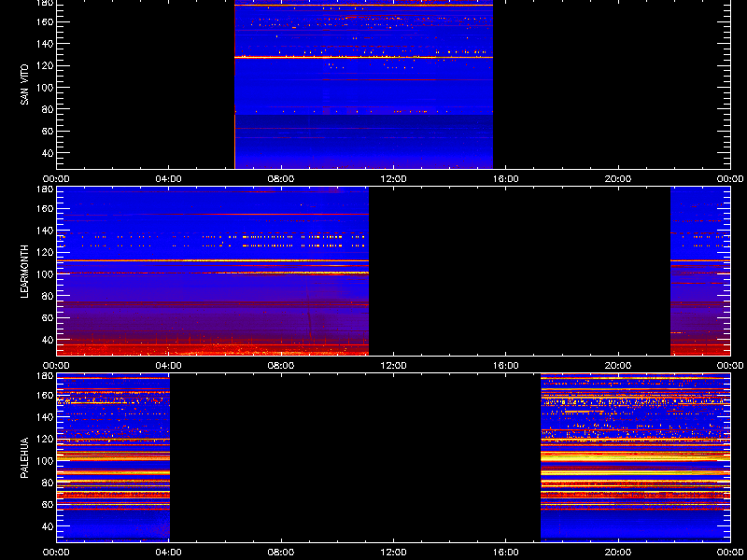The height and width of the screenshot is (560, 747).
Task: Choose the 12:00 time label under Palehua plot
Action: 393,553
